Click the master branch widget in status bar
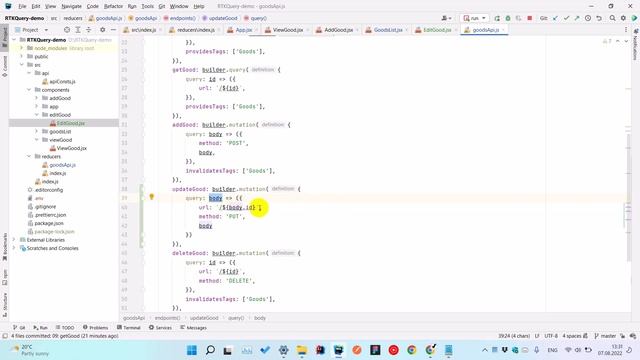640x360 pixels. [605, 336]
